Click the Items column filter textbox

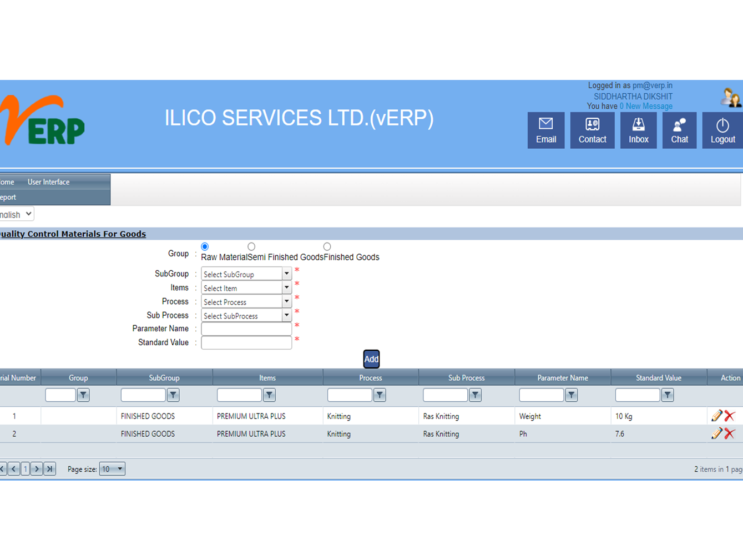(x=239, y=395)
